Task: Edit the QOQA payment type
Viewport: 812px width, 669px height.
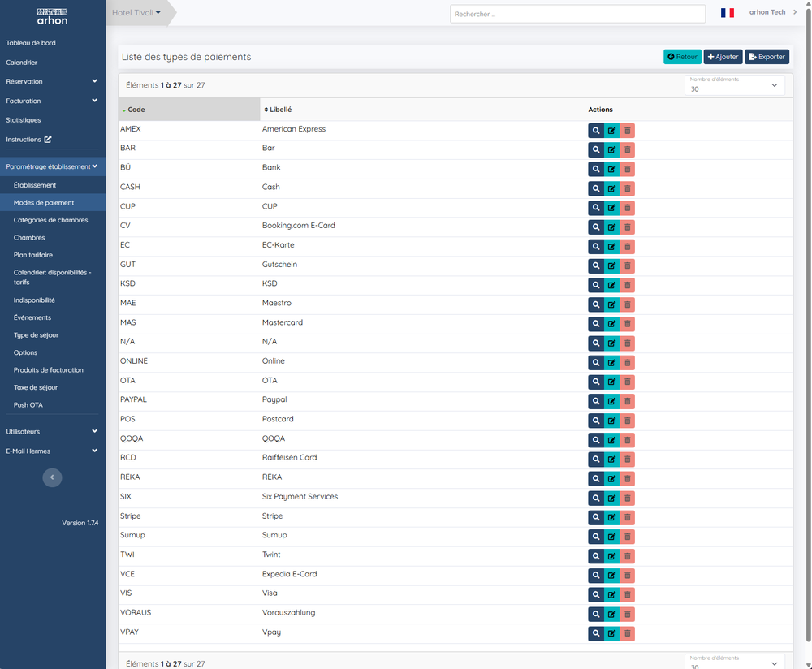Action: [611, 439]
